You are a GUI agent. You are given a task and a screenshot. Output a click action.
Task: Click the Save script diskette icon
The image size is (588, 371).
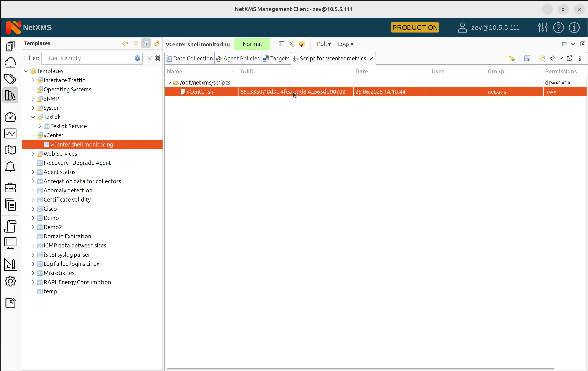[x=528, y=58]
